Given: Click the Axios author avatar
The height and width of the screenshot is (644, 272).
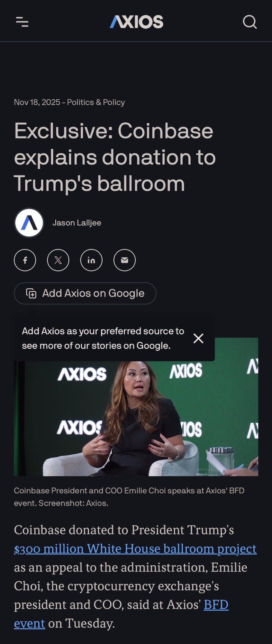Looking at the screenshot, I should pos(29,223).
